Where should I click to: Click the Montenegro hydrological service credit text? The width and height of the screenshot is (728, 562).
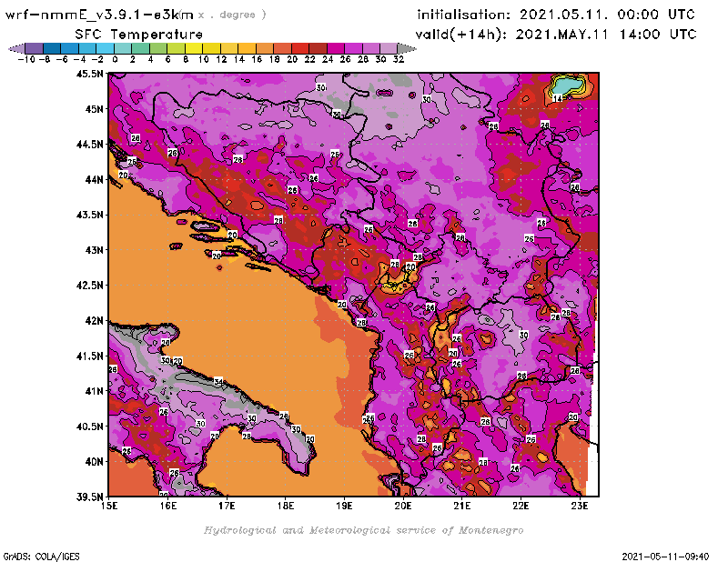[363, 530]
